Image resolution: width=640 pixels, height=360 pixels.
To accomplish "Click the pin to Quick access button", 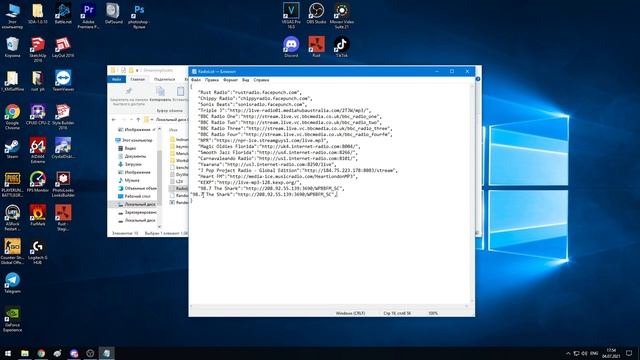I will [x=129, y=96].
